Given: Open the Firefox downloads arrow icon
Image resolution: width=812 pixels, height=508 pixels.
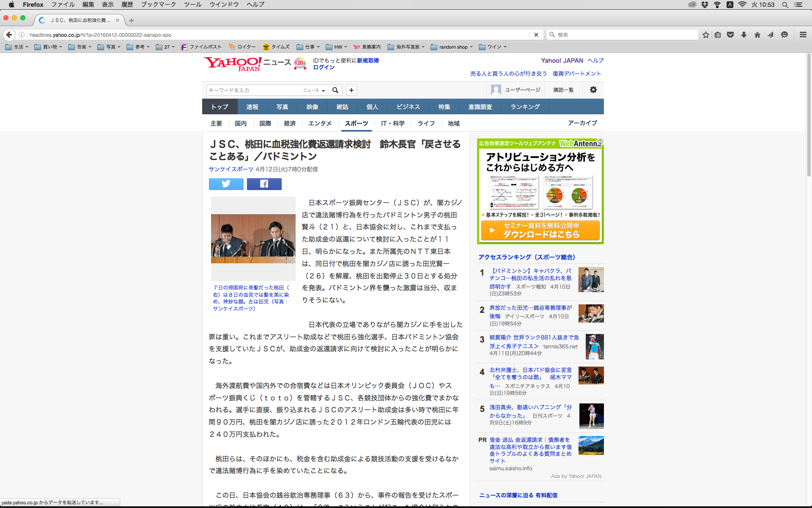Looking at the screenshot, I should click(x=744, y=35).
